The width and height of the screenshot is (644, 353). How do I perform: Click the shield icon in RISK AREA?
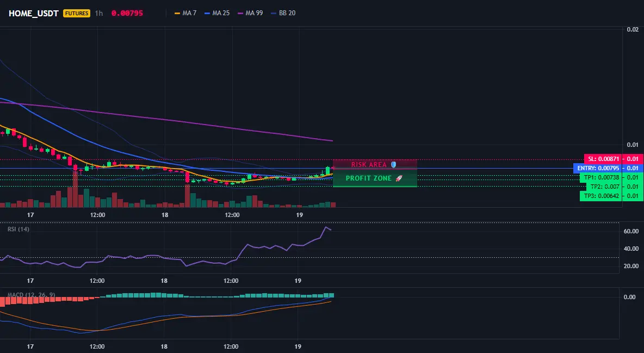pos(393,164)
